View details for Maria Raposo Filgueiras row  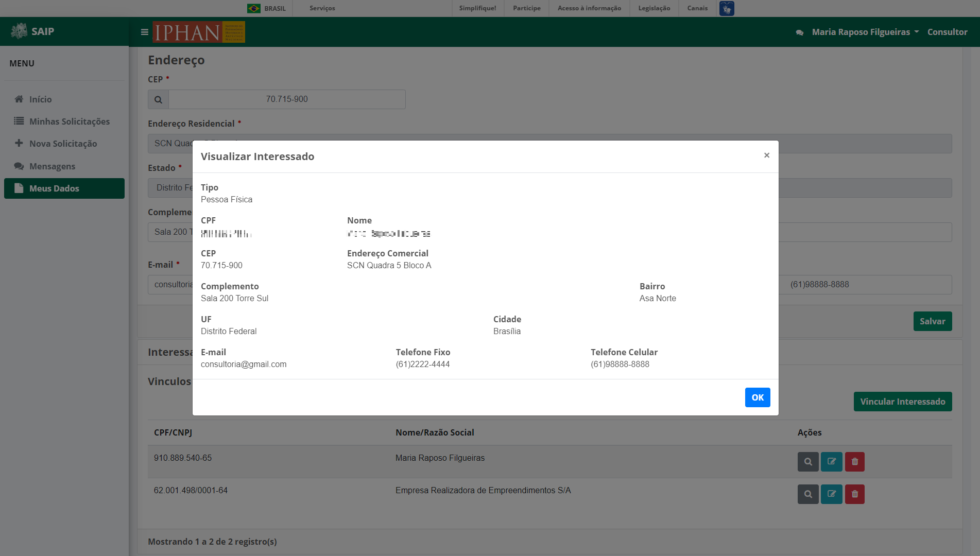[808, 462]
